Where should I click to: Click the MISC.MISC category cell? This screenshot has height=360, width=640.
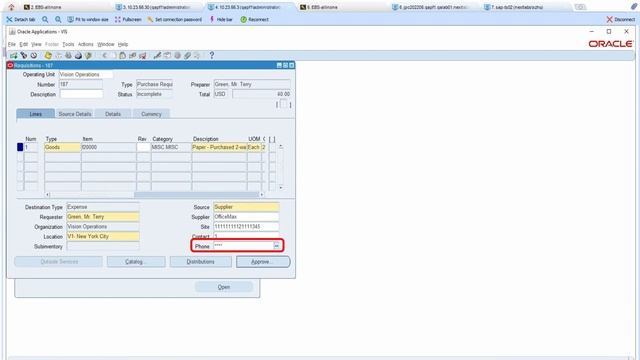click(x=171, y=147)
